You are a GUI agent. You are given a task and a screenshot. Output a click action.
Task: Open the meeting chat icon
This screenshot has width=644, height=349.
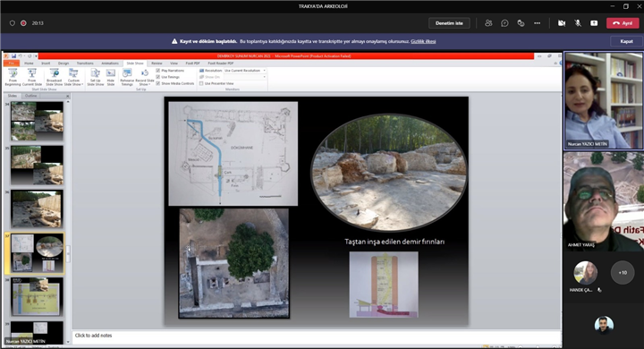(504, 23)
